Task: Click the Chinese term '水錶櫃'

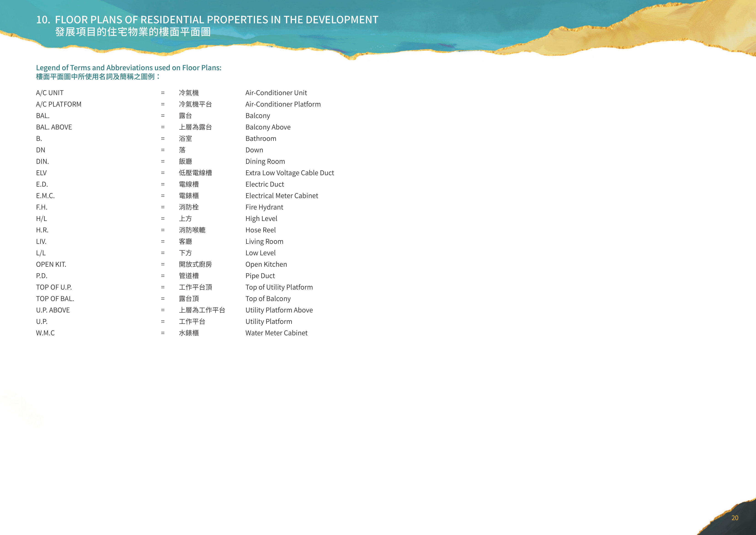Action: 189,333
